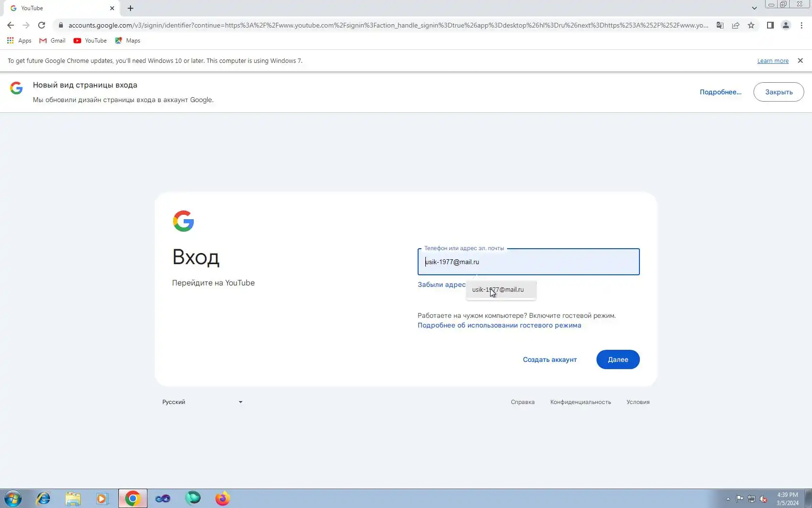Screen dimensions: 812x508
Task: Open a new browser tab
Action: click(x=130, y=8)
